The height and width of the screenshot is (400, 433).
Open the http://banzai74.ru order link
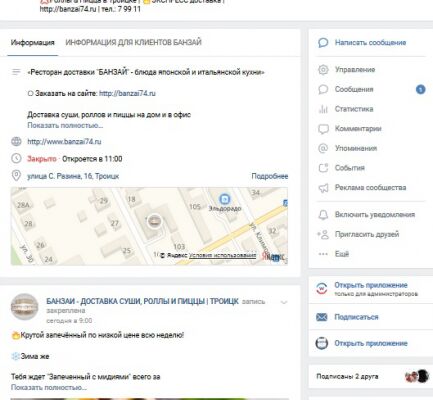[127, 93]
